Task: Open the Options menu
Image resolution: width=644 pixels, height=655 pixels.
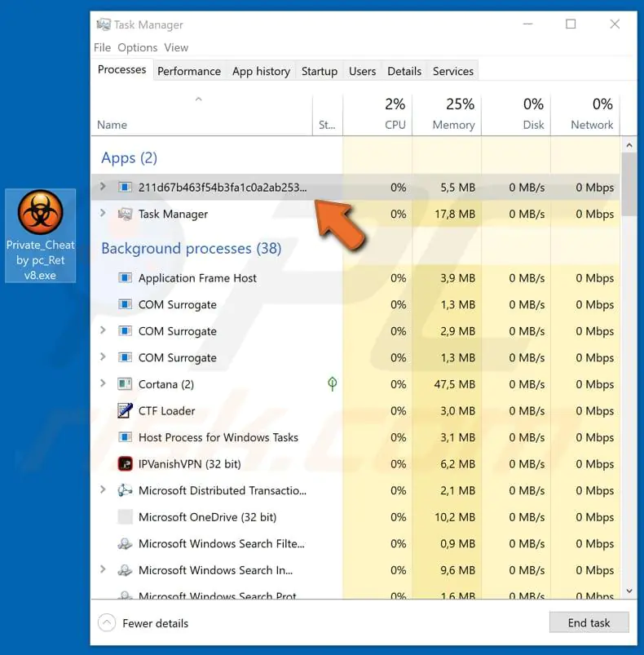Action: click(x=137, y=47)
